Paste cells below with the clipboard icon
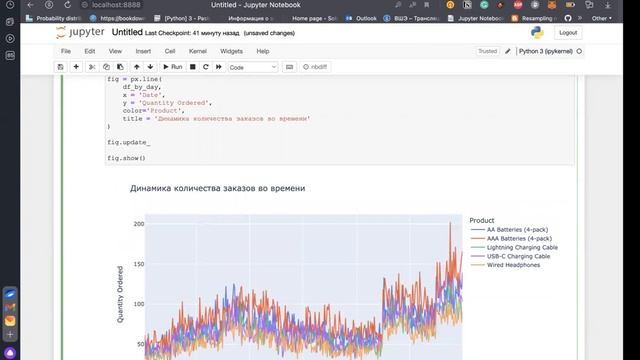 tap(120, 67)
